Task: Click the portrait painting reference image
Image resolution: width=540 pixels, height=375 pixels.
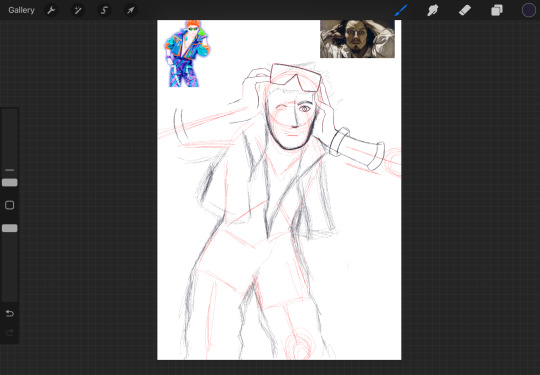Action: coord(357,39)
